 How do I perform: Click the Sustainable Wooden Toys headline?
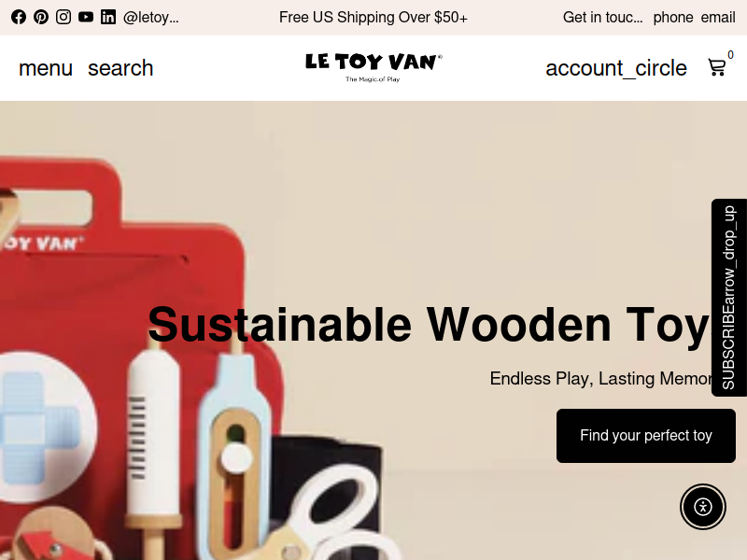coord(430,325)
